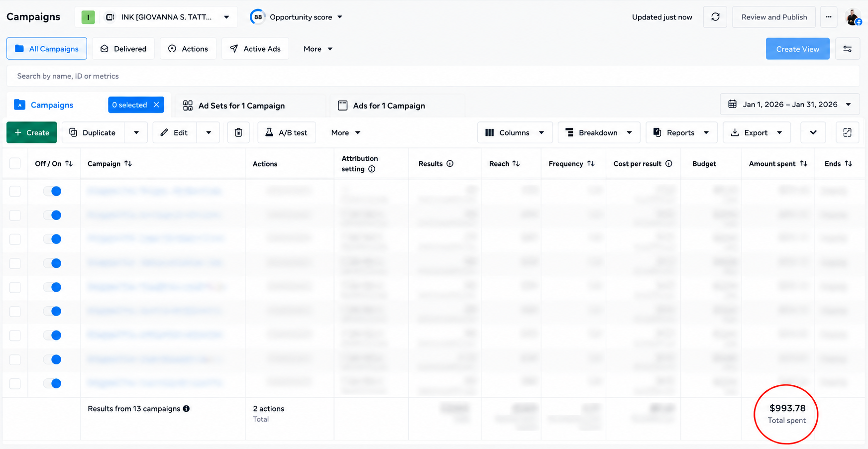Sort by Ends column arrows

pyautogui.click(x=849, y=164)
